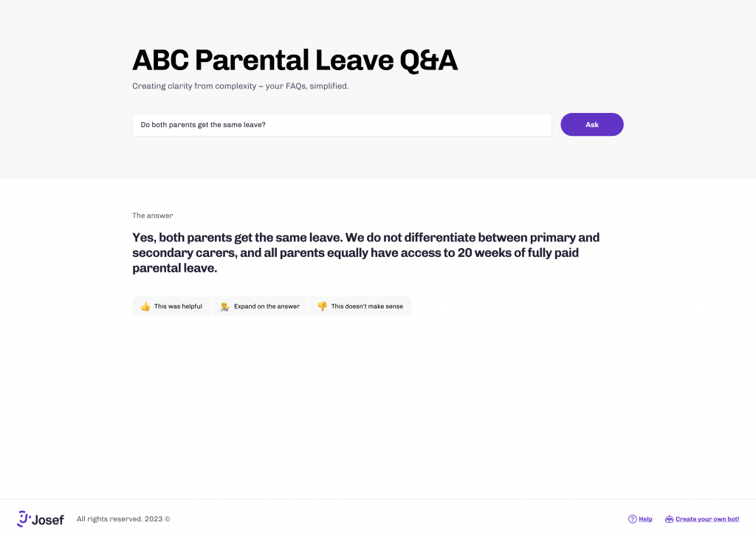
Task: Open the Help link in the footer
Action: pos(645,519)
